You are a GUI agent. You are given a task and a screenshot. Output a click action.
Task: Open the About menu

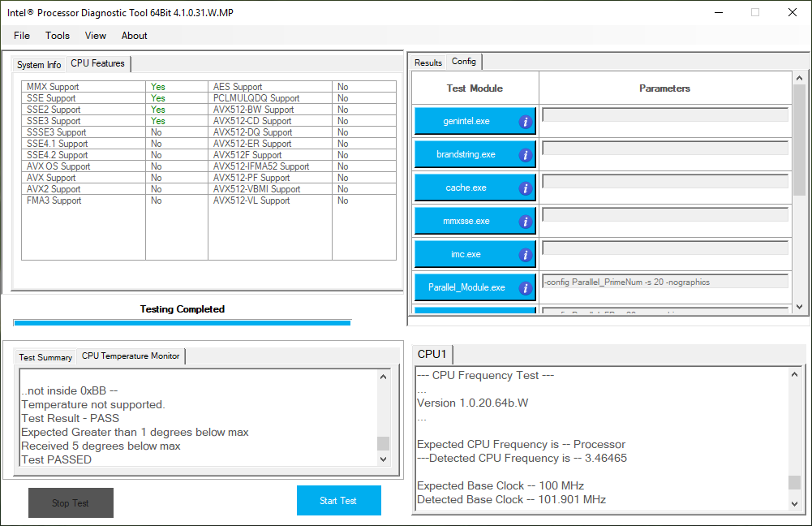point(134,36)
